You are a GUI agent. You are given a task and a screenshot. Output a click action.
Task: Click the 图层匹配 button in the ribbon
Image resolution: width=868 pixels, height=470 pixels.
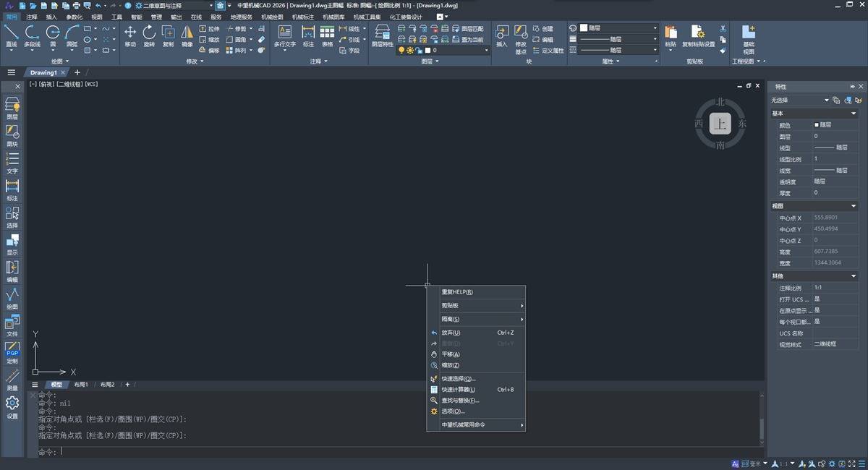(x=472, y=29)
